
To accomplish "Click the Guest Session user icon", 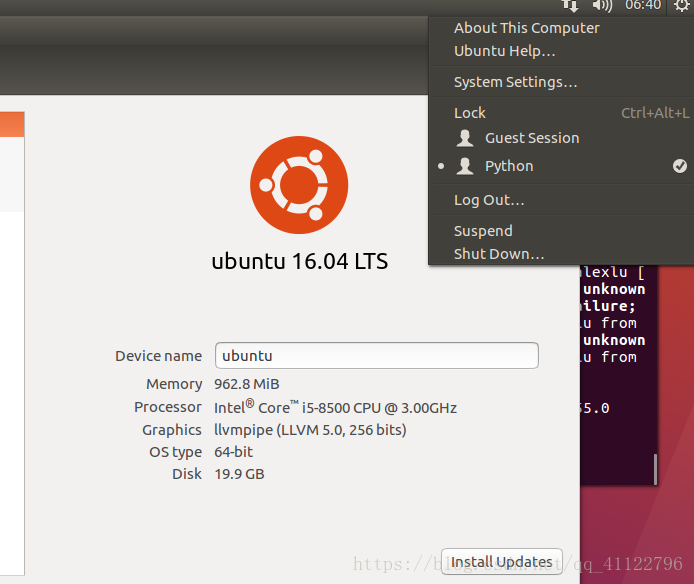I will 465,138.
